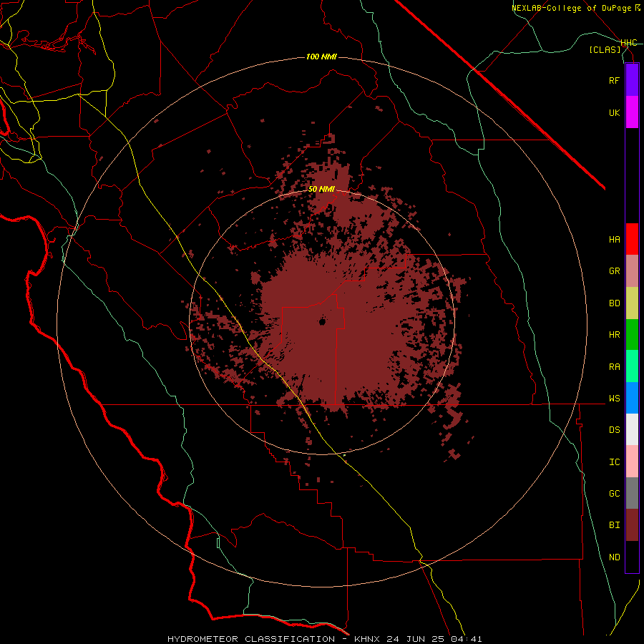The width and height of the screenshot is (644, 644).
Task: Select the IC light pink legend swatch
Action: [632, 462]
